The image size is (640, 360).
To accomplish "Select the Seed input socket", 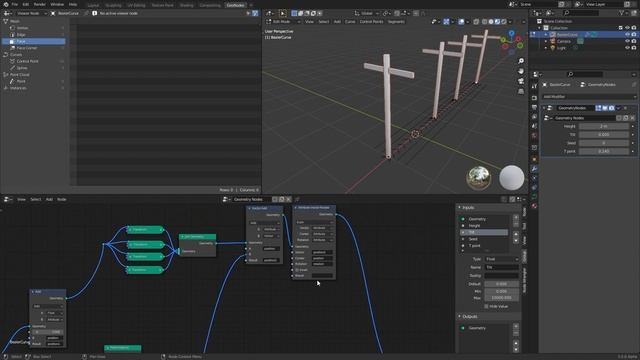I will point(484,239).
